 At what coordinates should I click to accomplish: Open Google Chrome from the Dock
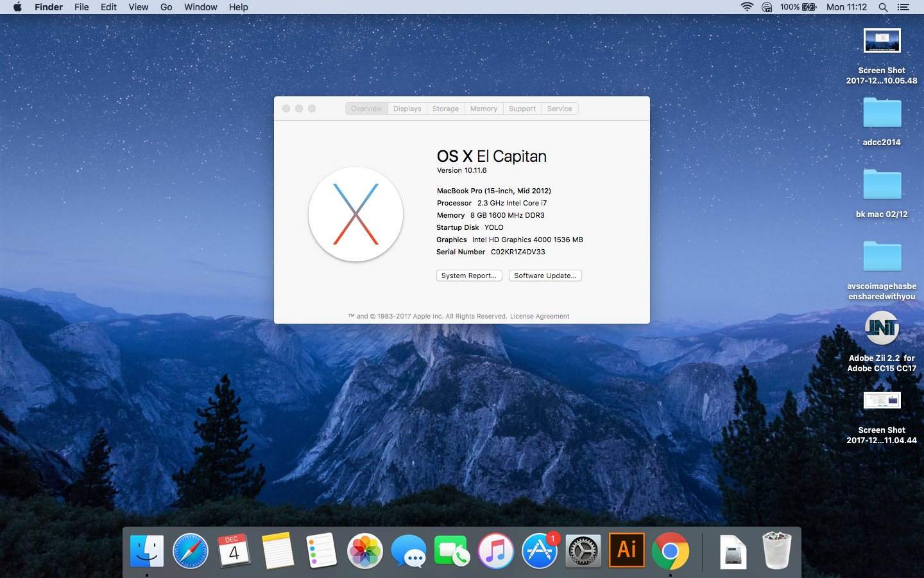point(671,551)
